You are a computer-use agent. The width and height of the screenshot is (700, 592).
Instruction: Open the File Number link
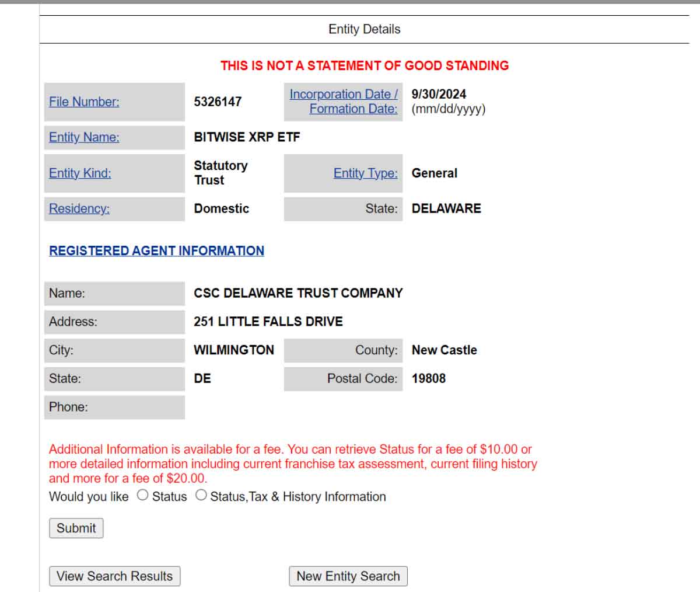pos(84,102)
